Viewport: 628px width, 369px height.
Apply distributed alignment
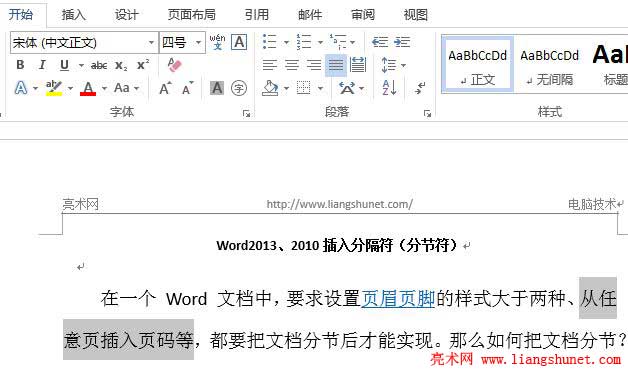coord(358,65)
